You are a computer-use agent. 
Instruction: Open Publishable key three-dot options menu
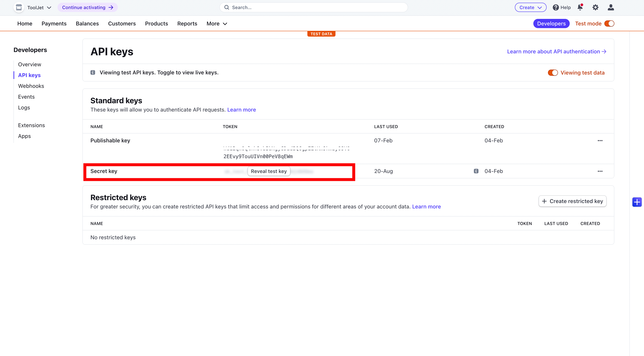coord(600,141)
